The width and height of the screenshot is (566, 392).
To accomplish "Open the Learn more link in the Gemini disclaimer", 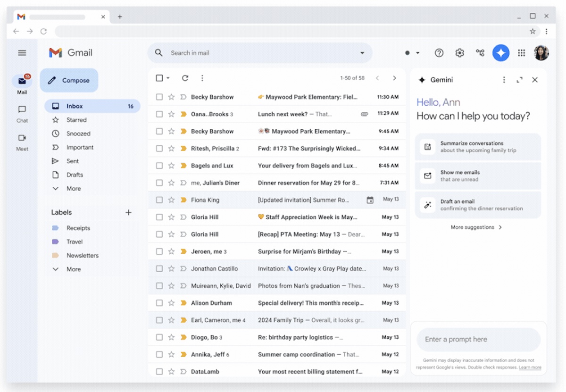I will coord(530,367).
